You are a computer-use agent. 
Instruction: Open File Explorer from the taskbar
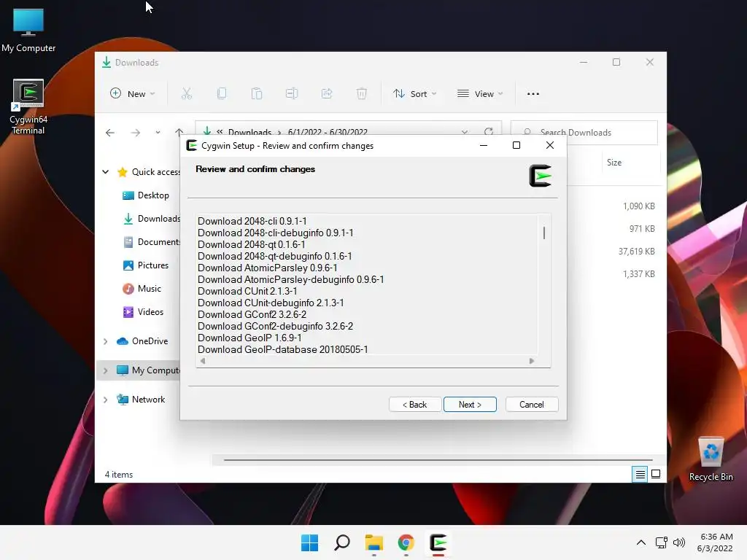[x=374, y=542]
